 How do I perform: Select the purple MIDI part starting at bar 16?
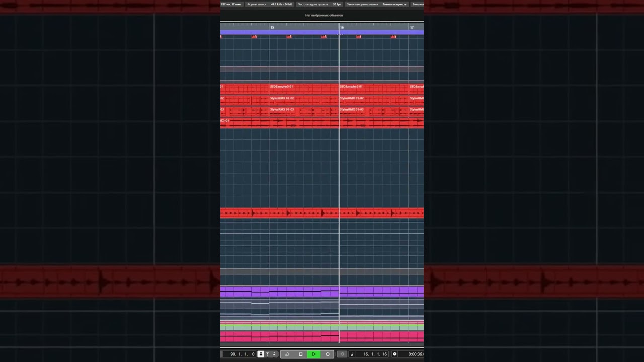tap(381, 291)
